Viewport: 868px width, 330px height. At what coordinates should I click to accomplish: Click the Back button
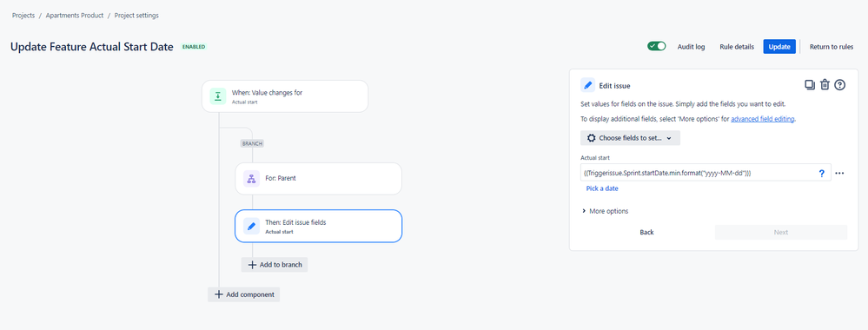click(646, 232)
